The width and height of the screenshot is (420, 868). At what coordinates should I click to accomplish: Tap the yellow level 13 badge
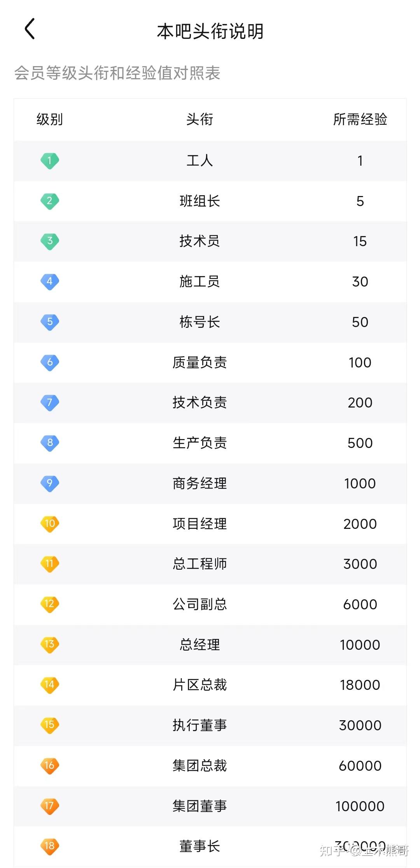pyautogui.click(x=50, y=644)
